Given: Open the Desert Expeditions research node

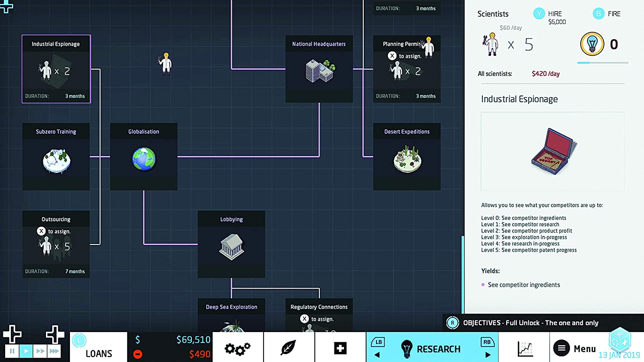Looking at the screenshot, I should [x=407, y=157].
